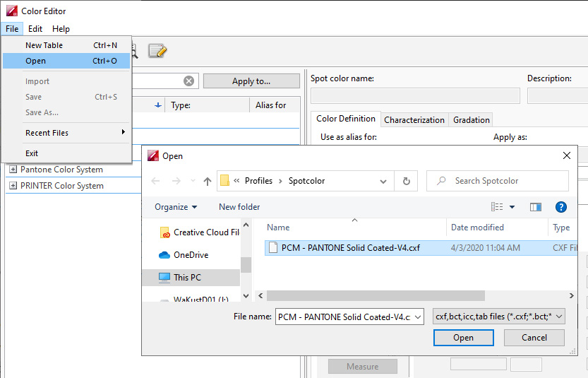Switch to the Characterization tab
Viewport: 588px width, 378px height.
[414, 119]
